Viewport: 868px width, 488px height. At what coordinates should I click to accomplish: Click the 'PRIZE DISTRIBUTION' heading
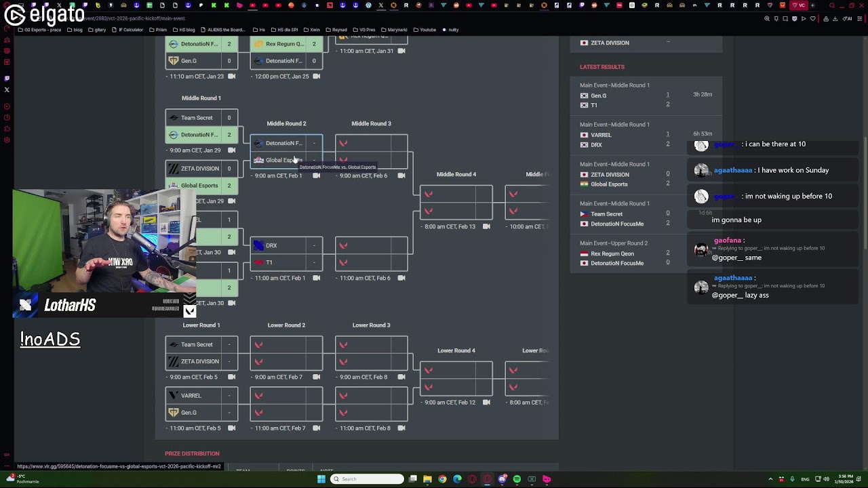[192, 453]
